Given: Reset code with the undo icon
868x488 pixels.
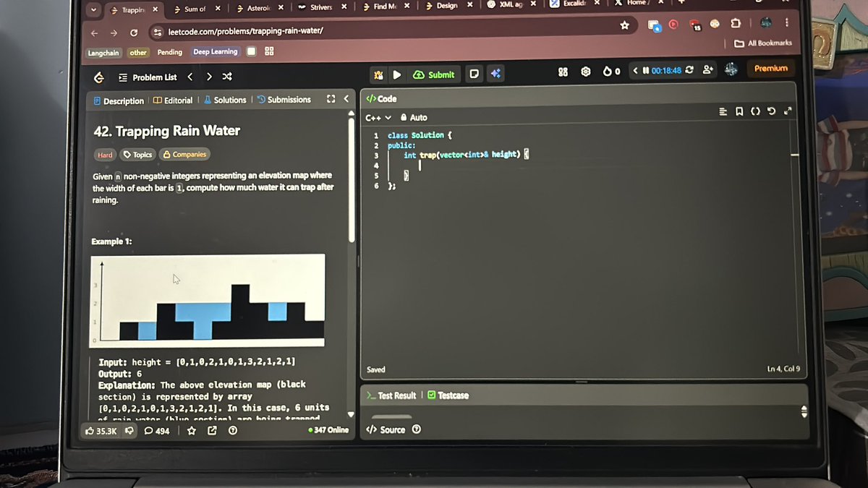Looking at the screenshot, I should (x=771, y=111).
